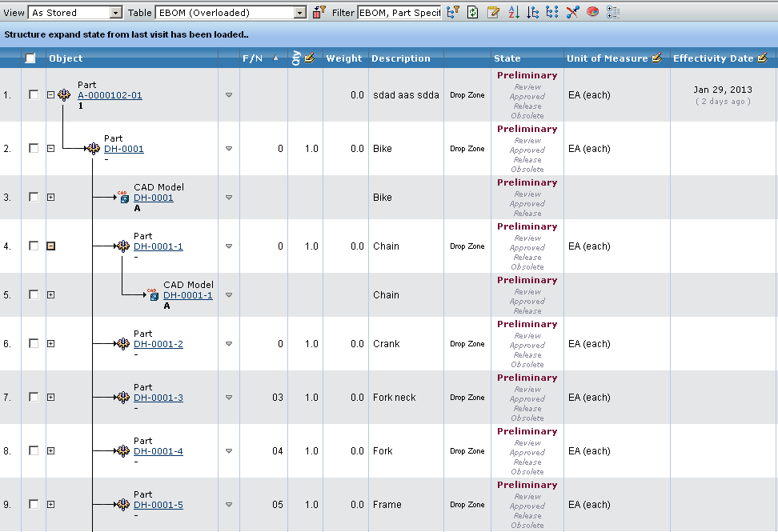Open the Table dropdown showing EBOM (Overloaded)

click(x=231, y=13)
